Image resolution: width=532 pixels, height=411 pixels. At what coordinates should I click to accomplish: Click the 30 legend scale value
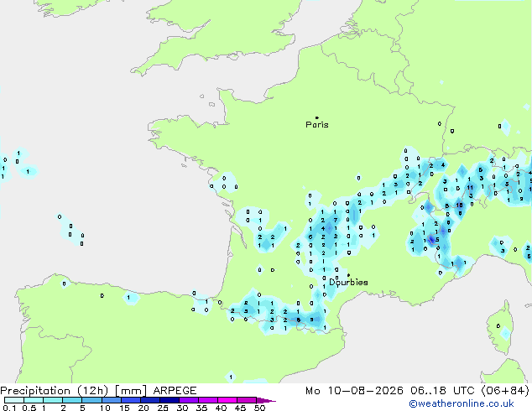pyautogui.click(x=182, y=408)
